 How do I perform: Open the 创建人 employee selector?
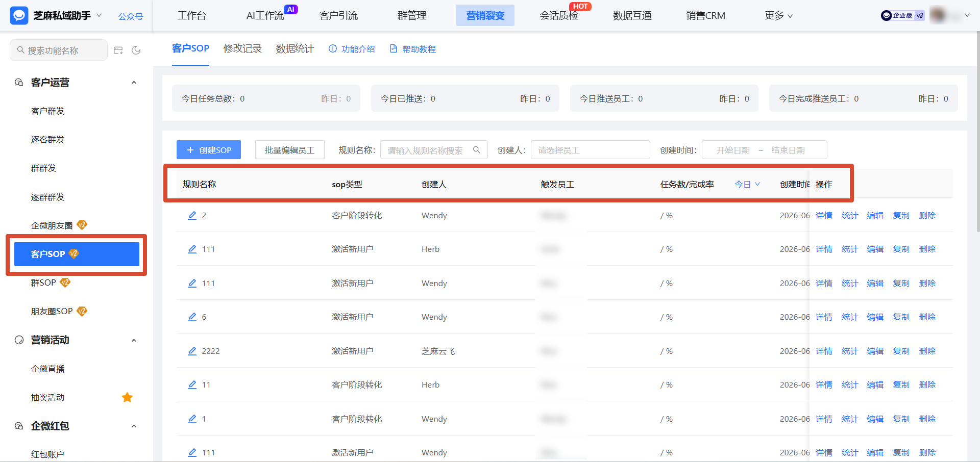point(590,150)
